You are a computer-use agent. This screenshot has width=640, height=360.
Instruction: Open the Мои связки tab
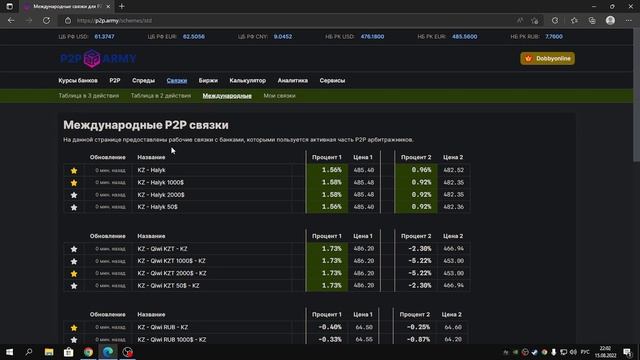click(x=280, y=96)
